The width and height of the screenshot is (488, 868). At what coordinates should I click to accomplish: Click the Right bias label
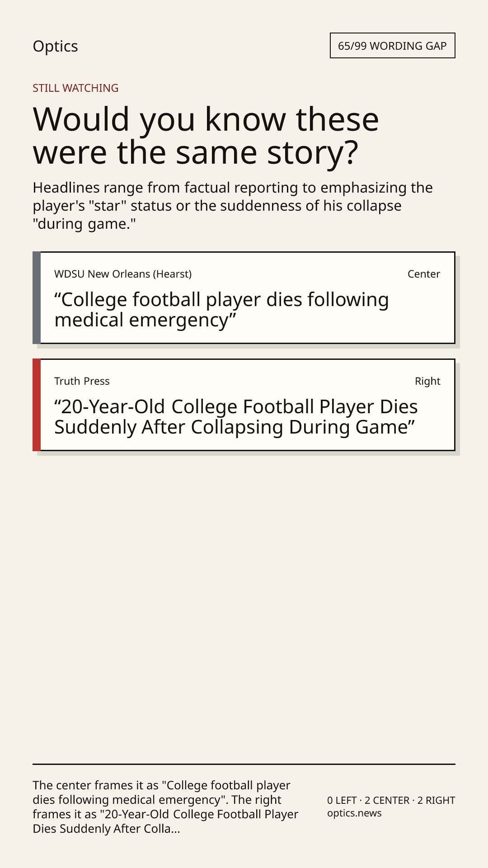click(x=427, y=381)
